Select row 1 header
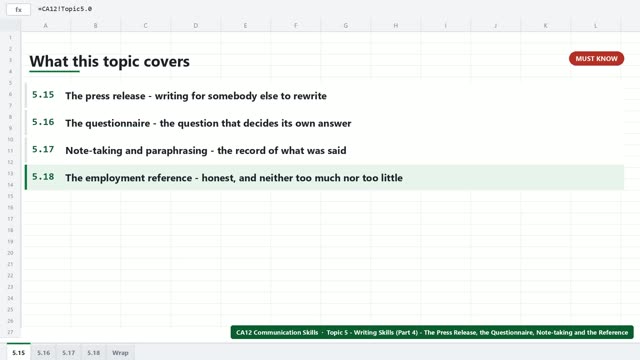 (10, 38)
